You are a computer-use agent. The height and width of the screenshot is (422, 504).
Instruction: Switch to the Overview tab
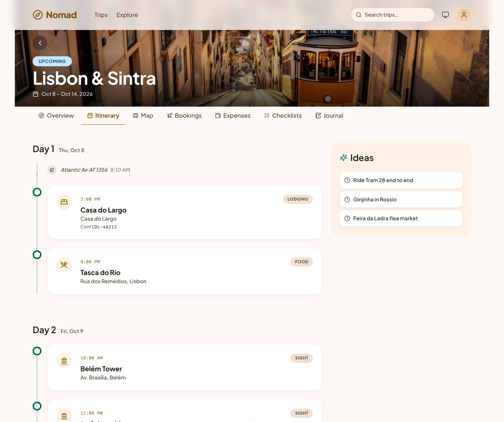pyautogui.click(x=56, y=116)
